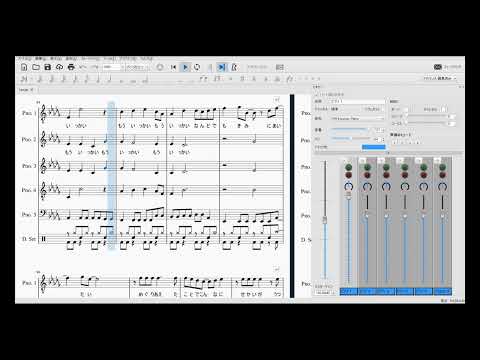Image resolution: width=480 pixels, height=360 pixels.
Task: Click the Pno. 1 staff label
Action: tap(29, 113)
